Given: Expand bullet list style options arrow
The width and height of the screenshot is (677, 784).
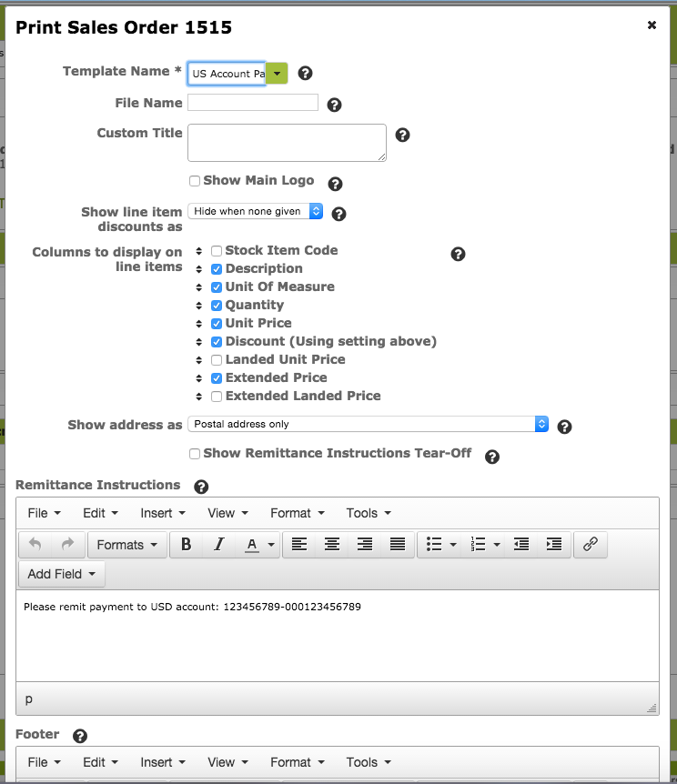Looking at the screenshot, I should (453, 544).
